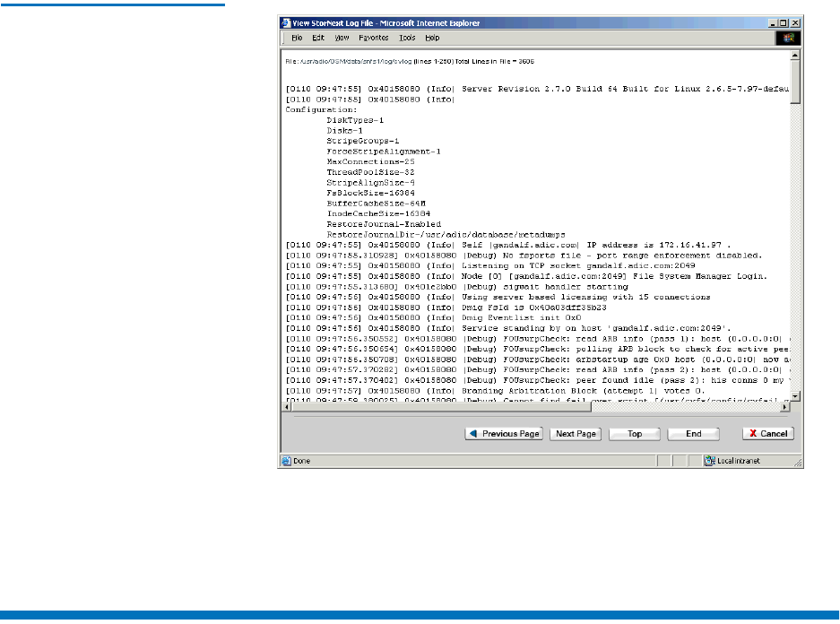
Task: Jump to End of the log file
Action: click(694, 434)
